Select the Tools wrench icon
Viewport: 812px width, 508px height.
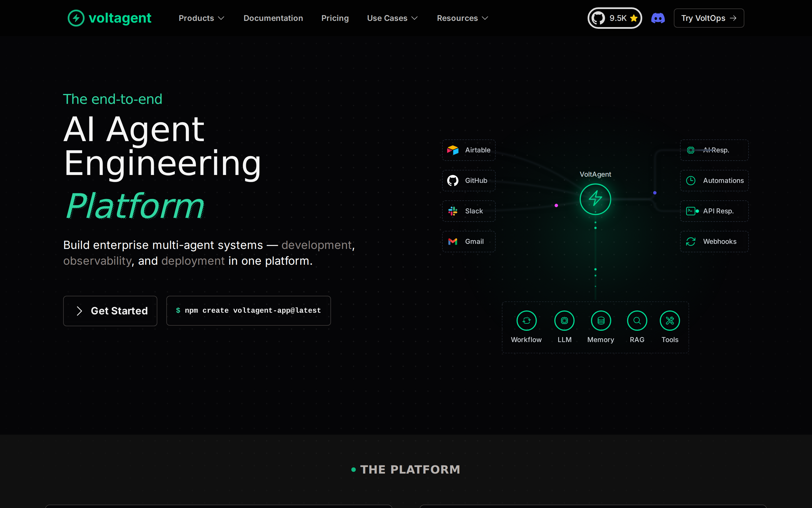pos(670,321)
